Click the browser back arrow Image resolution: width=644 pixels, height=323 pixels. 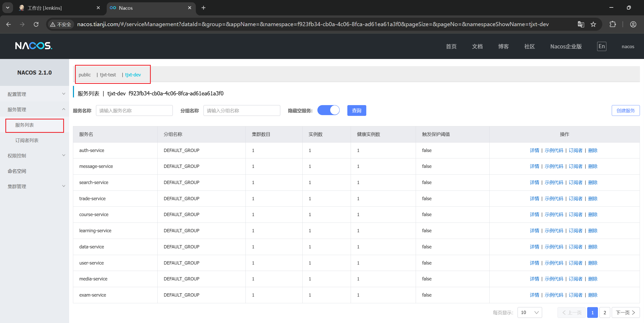pos(8,24)
